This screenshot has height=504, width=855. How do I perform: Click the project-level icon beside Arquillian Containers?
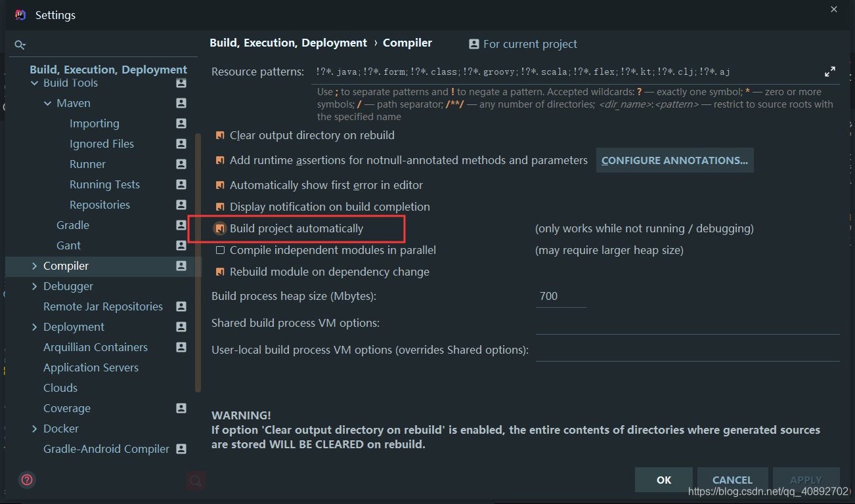tap(181, 347)
